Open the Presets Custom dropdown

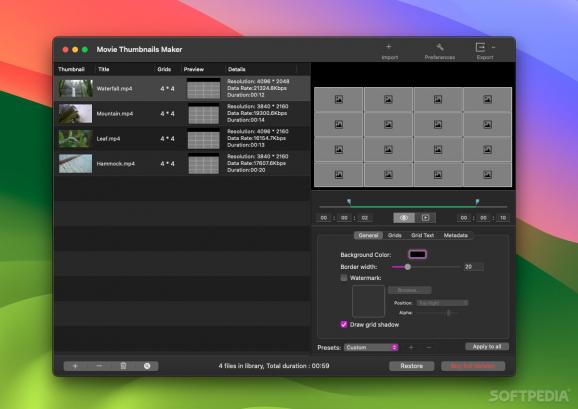pyautogui.click(x=371, y=347)
